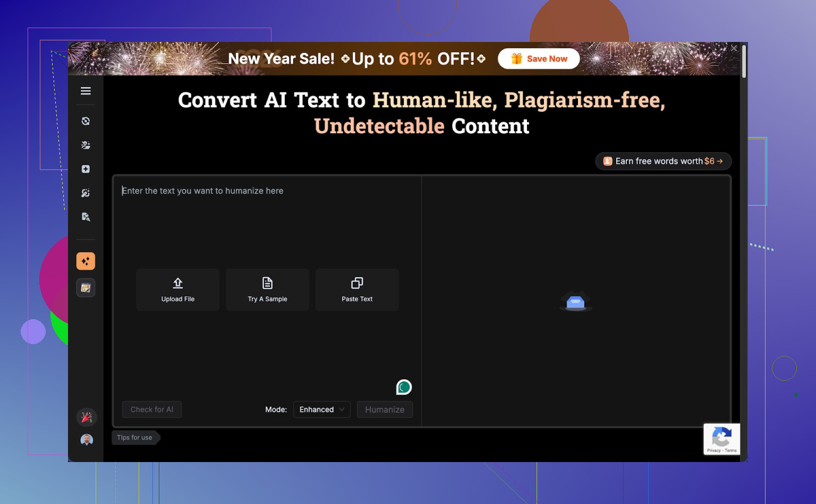Click Save Now in the sale banner

coord(539,59)
